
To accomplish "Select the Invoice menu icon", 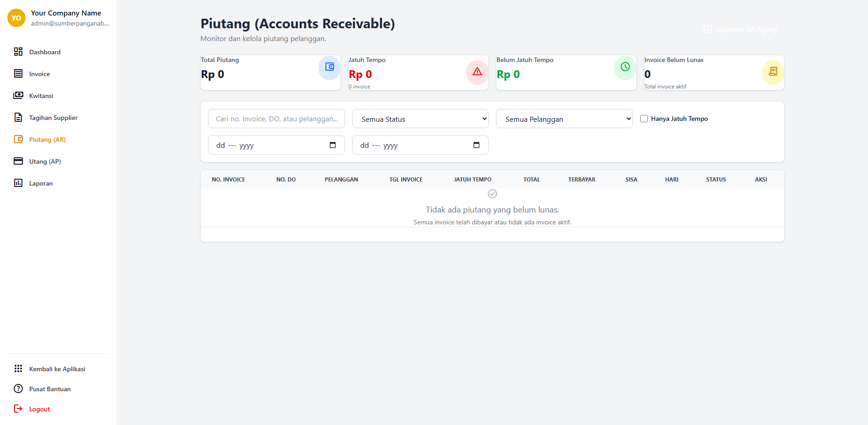I will tap(18, 73).
